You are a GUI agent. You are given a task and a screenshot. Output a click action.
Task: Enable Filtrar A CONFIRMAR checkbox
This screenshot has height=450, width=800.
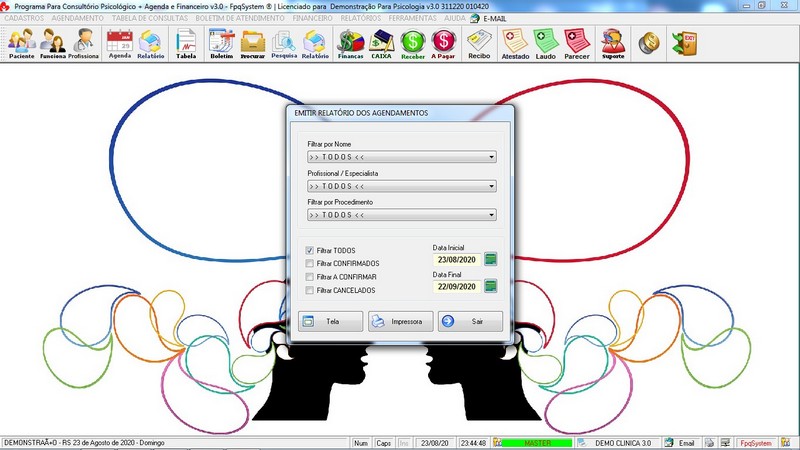click(x=310, y=277)
